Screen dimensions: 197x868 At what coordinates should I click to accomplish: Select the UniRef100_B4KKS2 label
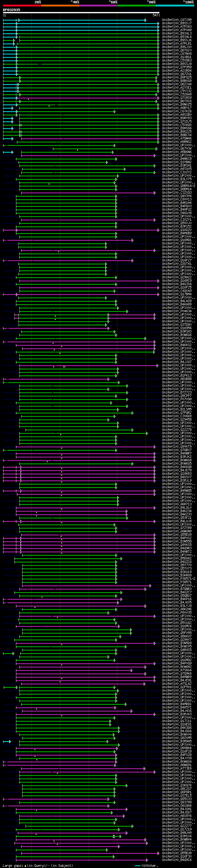point(177,345)
